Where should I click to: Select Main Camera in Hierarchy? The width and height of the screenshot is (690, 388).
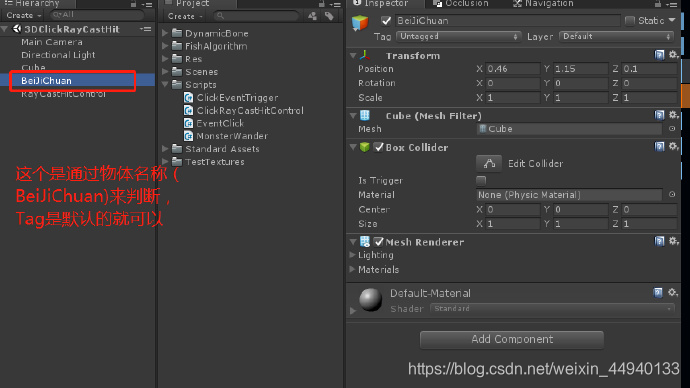[51, 42]
